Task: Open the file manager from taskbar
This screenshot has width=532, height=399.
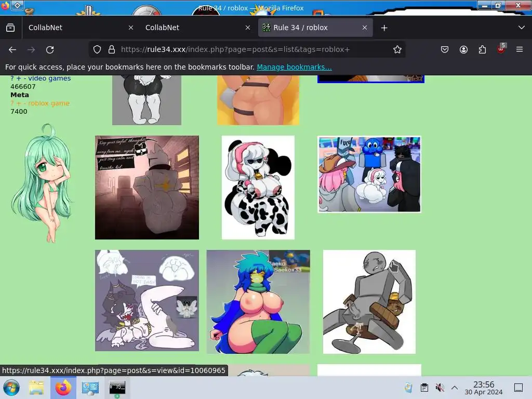Action: pyautogui.click(x=36, y=388)
